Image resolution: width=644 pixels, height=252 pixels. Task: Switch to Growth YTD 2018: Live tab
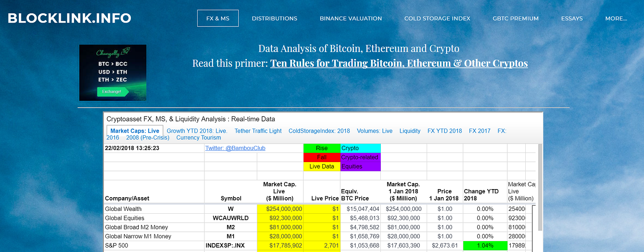click(197, 131)
